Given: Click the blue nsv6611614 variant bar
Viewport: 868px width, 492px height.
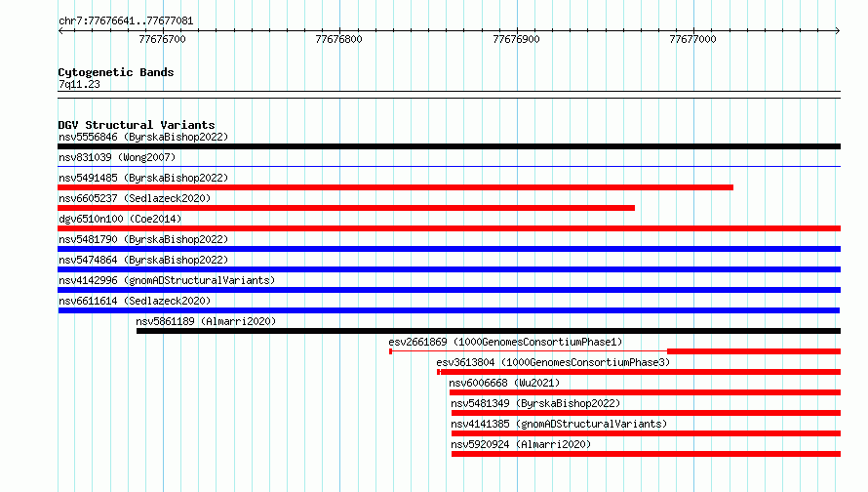Looking at the screenshot, I should click(x=449, y=310).
